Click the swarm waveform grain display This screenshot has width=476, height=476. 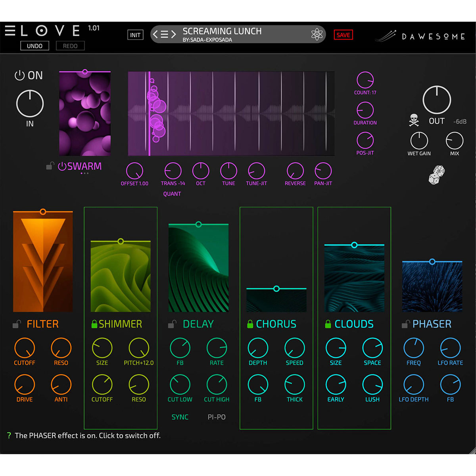(231, 113)
